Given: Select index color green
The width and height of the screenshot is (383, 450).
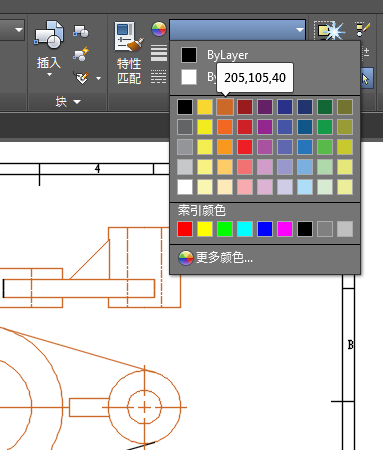Looking at the screenshot, I should click(225, 229).
